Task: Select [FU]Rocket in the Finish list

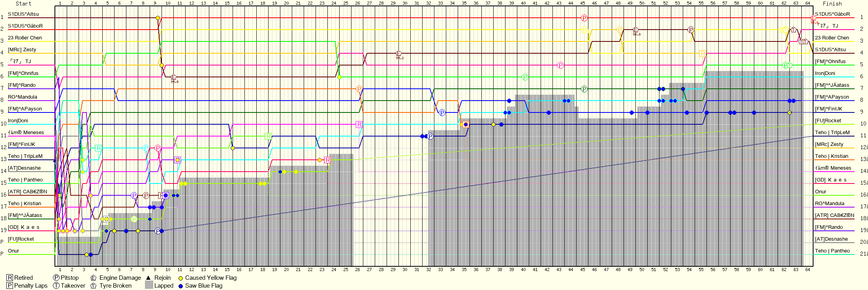Action: click(828, 121)
